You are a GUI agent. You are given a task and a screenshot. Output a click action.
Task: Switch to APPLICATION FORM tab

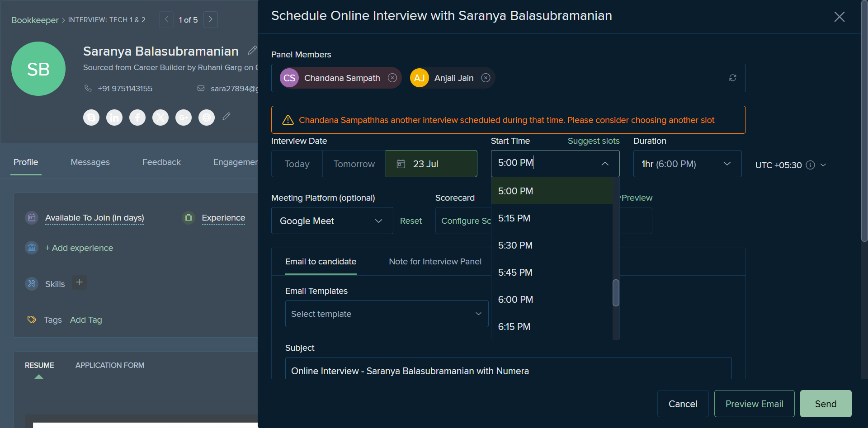point(110,365)
